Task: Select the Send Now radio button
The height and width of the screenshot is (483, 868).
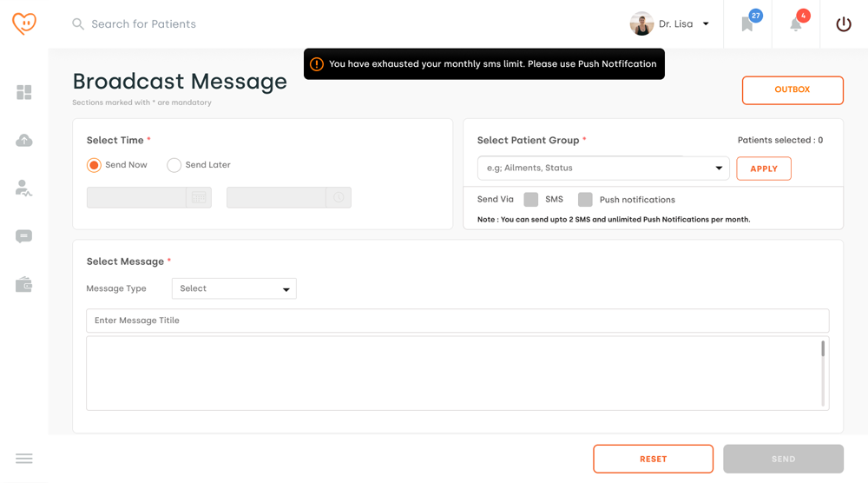Action: click(x=94, y=165)
